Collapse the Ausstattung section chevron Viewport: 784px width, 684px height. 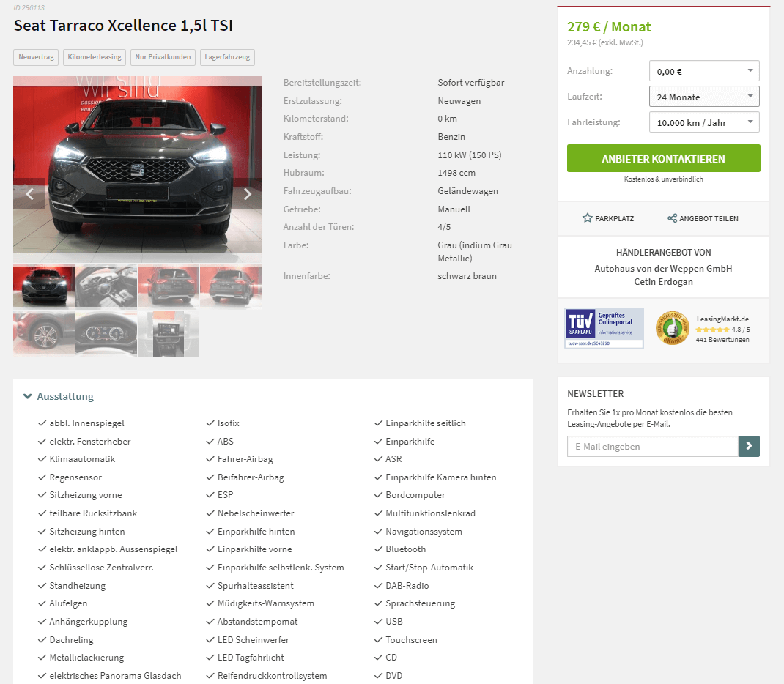click(28, 396)
